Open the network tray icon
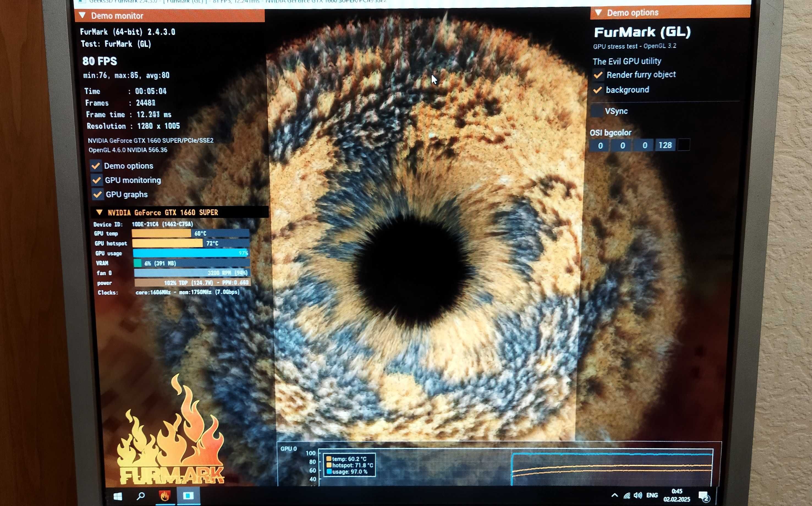 (627, 496)
